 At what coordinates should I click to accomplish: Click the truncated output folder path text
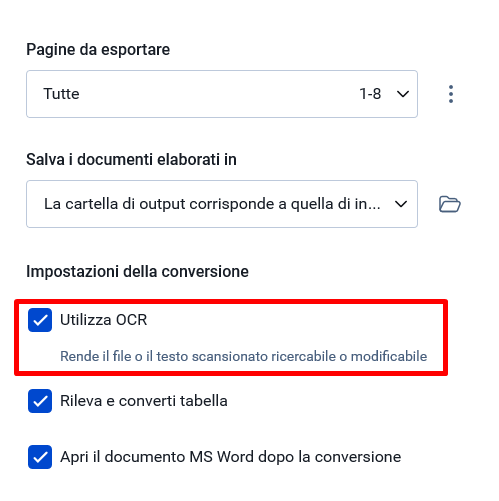[x=212, y=204]
